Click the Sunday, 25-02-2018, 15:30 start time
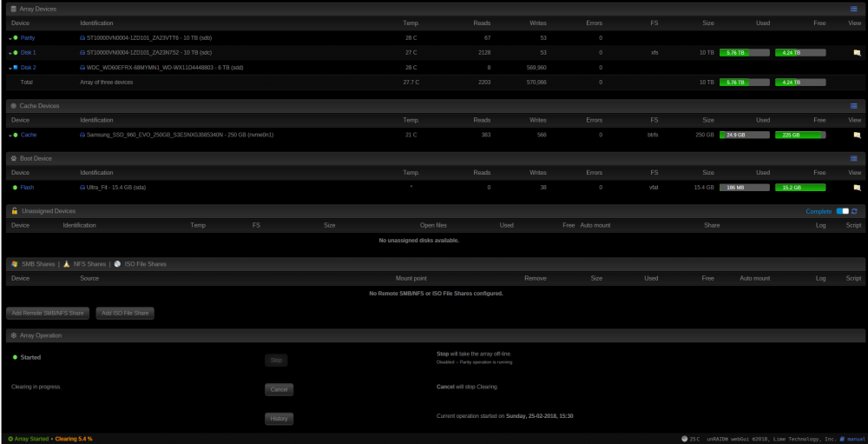Screen dimensions: 868x444 tap(540, 415)
